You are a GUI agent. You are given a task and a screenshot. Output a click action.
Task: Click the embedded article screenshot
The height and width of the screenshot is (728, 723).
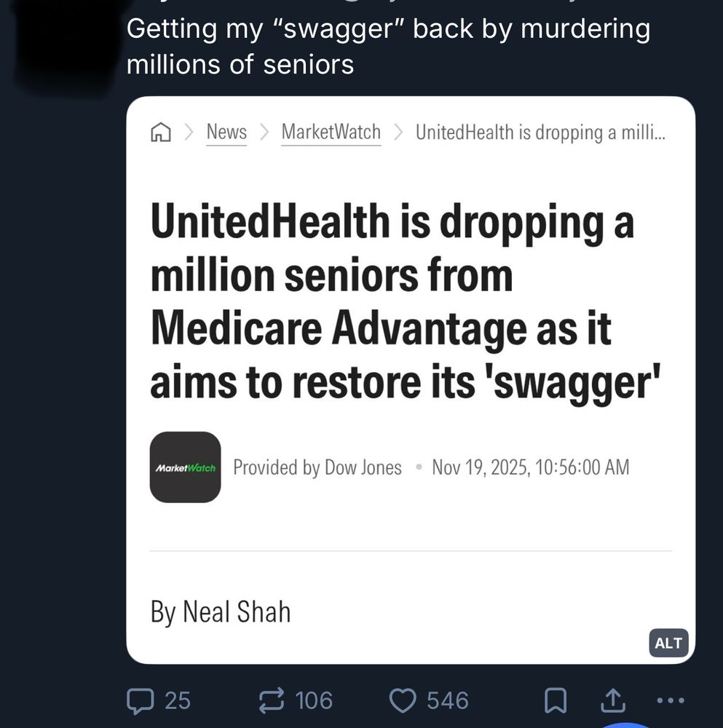click(x=411, y=379)
